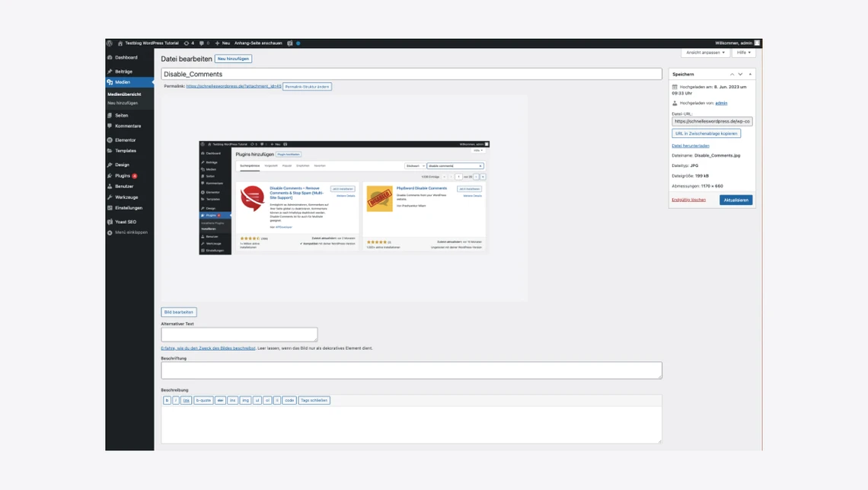The height and width of the screenshot is (490, 868).
Task: Move the Speichern panel down with chevron
Action: tap(740, 75)
